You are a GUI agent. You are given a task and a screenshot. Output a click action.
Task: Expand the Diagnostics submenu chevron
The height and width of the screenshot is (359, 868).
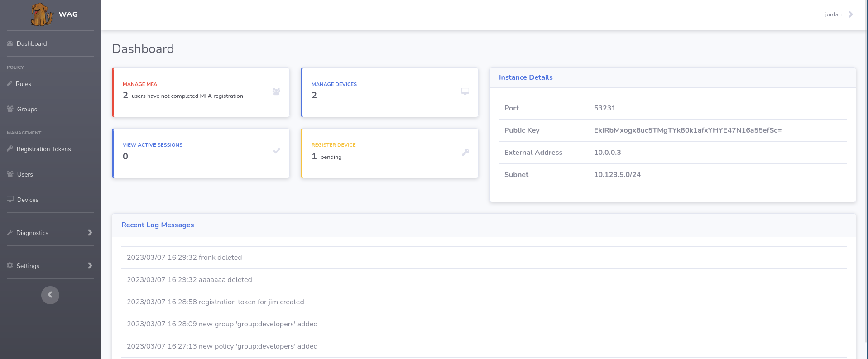point(90,233)
